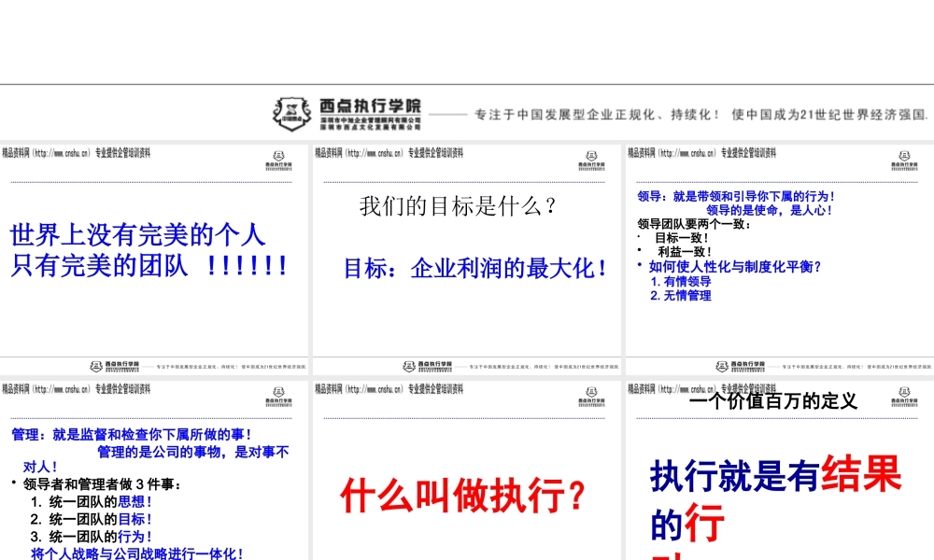Click the line 领导：就是带领和引导你下属的行为！
The width and height of the screenshot is (934, 560).
(736, 196)
